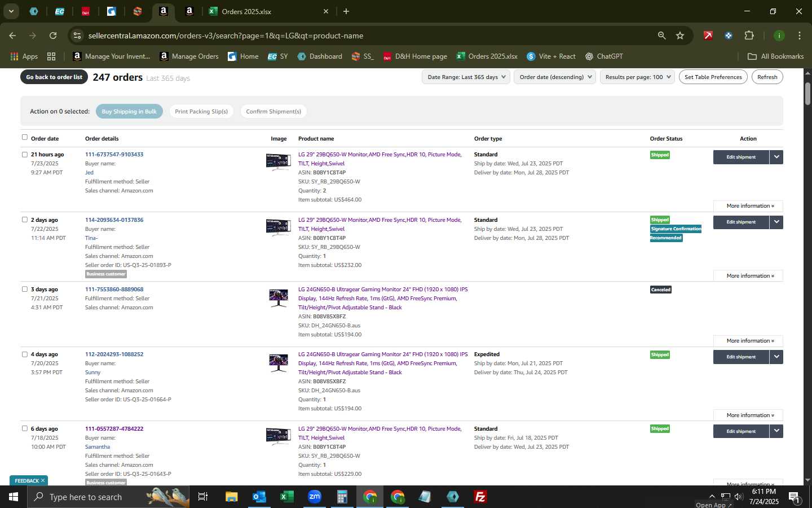Toggle select-all orders checkbox in header
The width and height of the screenshot is (812, 508).
(24, 137)
